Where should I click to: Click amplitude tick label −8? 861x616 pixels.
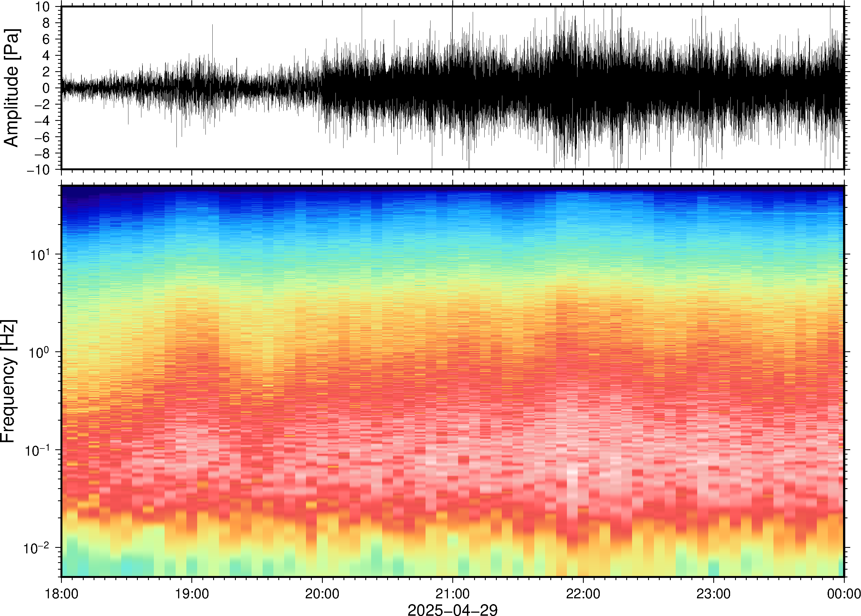pos(42,153)
